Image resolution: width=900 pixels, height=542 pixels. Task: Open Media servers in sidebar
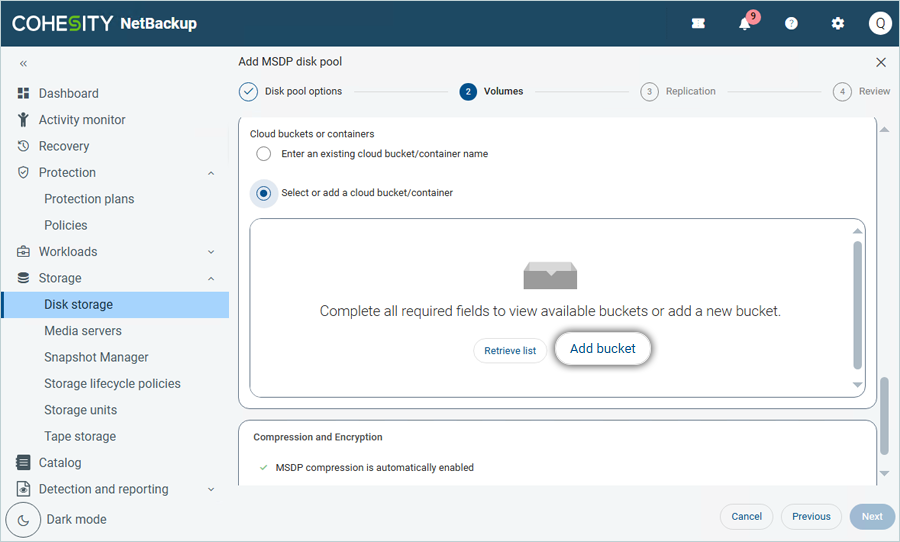pos(83,331)
